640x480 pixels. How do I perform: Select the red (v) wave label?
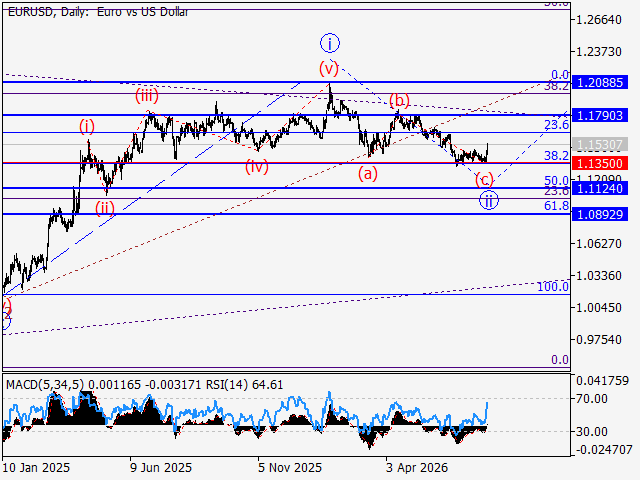(329, 69)
